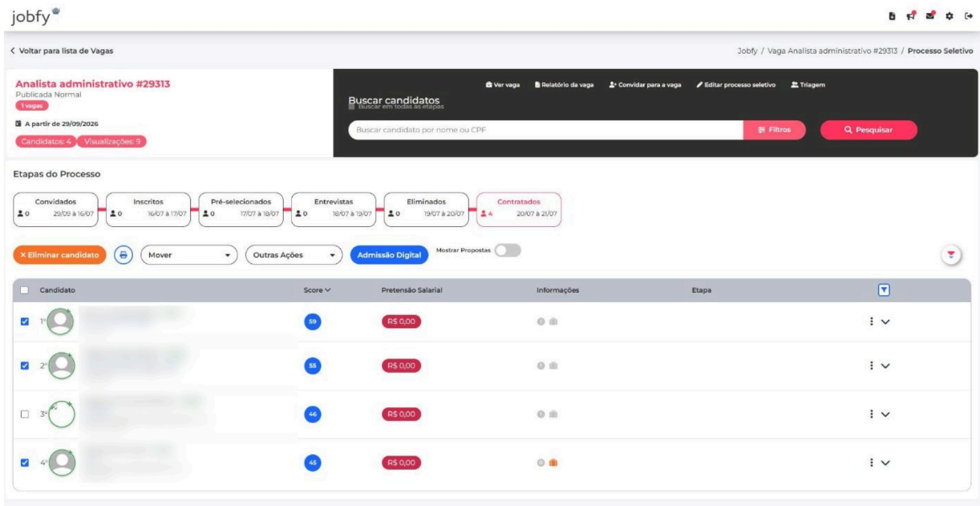Expand the 1º candidate row chevron
The height and width of the screenshot is (506, 980).
point(885,322)
